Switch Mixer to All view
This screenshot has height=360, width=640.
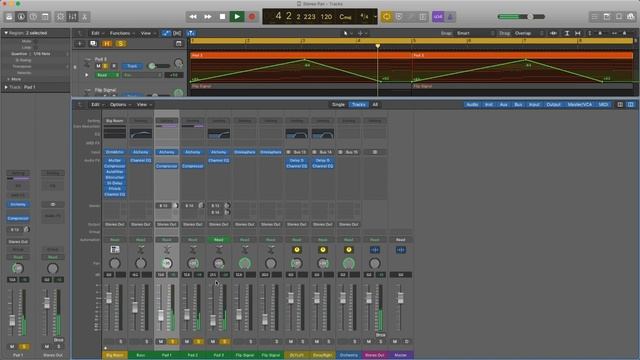(x=375, y=104)
